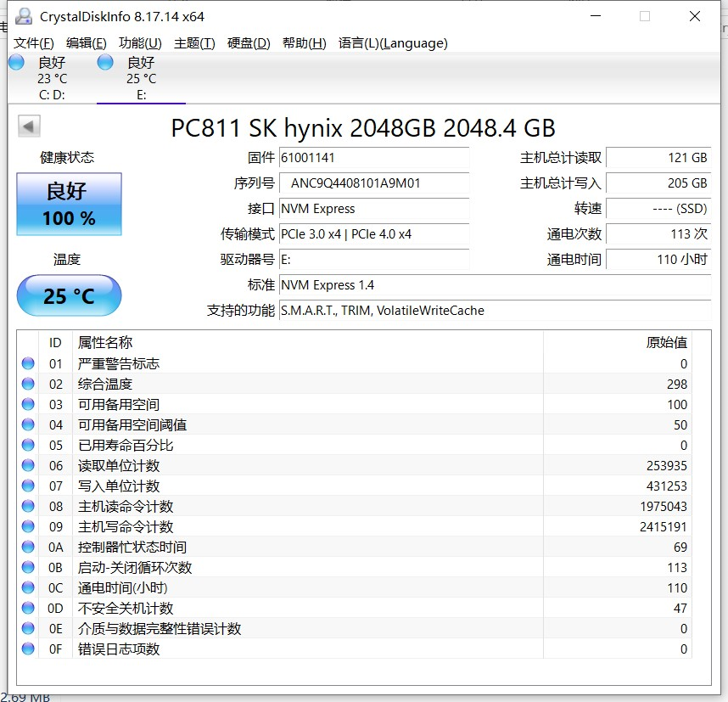Click the E: drive health status indicator circle
Viewport: 728px width, 702px height.
point(104,61)
